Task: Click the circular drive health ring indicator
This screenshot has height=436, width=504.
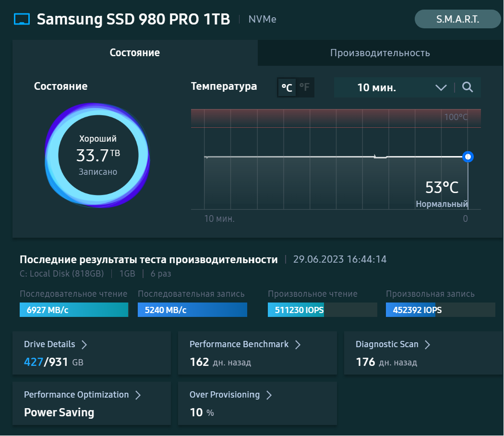Action: 98,155
